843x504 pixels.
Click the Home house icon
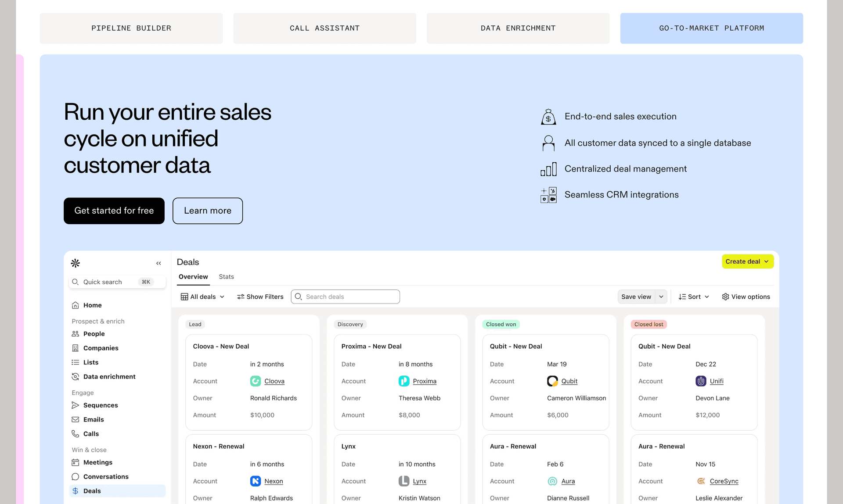tap(76, 305)
